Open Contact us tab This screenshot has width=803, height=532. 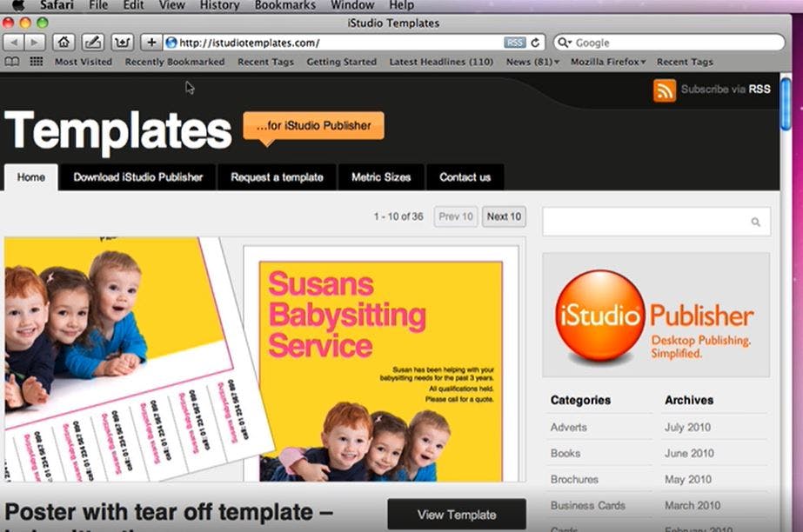click(465, 177)
